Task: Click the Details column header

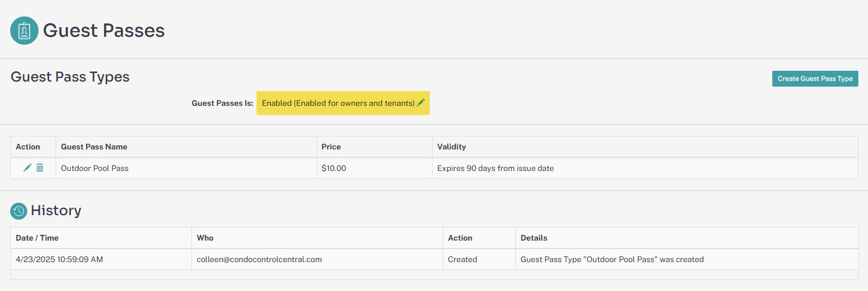Action: point(534,238)
